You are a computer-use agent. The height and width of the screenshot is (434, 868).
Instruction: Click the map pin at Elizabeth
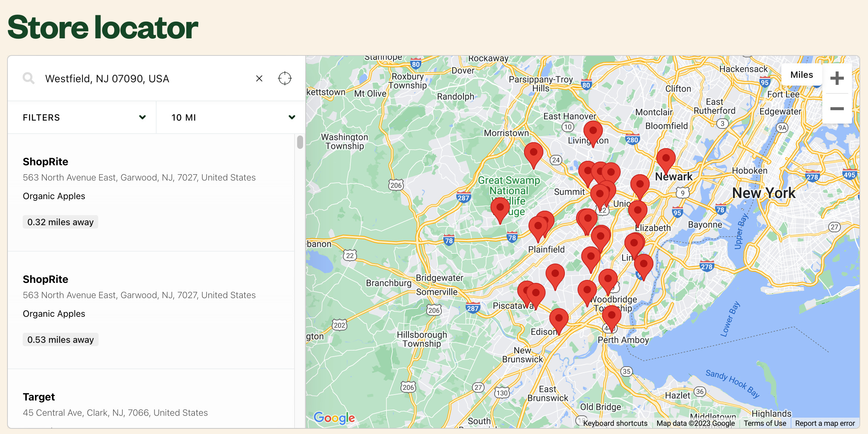coord(638,213)
